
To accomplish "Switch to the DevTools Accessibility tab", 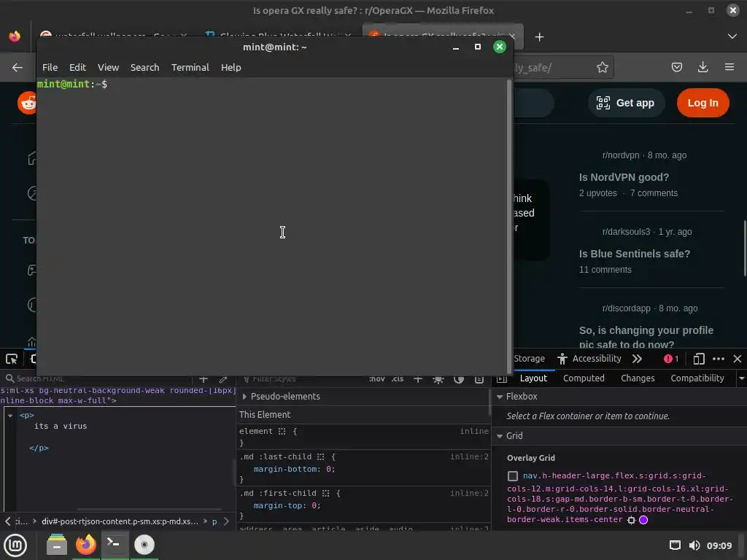I will pos(589,359).
